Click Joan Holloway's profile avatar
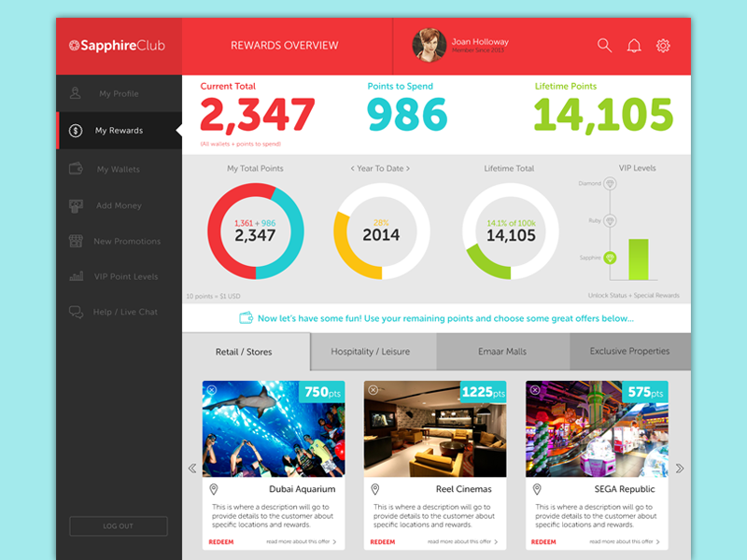The width and height of the screenshot is (747, 560). coord(429,45)
